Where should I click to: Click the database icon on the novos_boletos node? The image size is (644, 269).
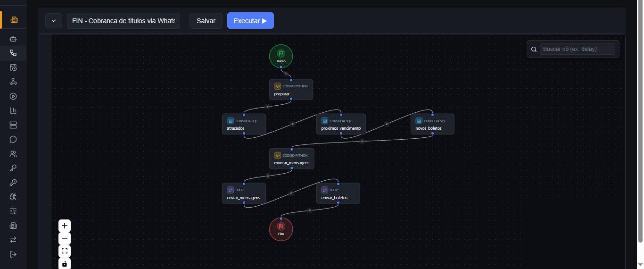pos(419,121)
